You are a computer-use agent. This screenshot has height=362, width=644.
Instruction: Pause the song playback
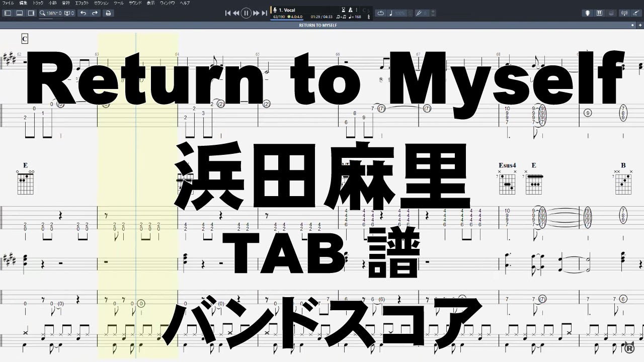(246, 13)
